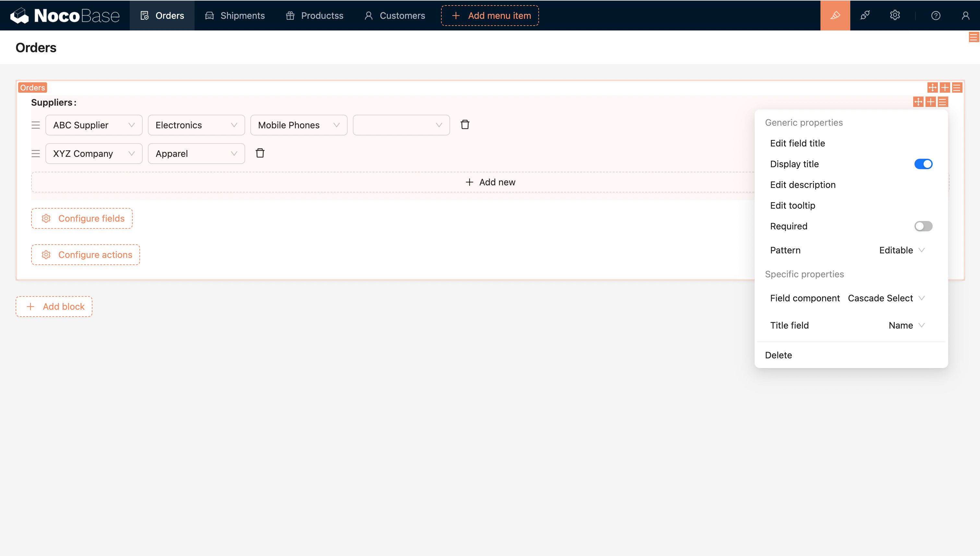
Task: Enable the Required switch
Action: [x=923, y=226]
